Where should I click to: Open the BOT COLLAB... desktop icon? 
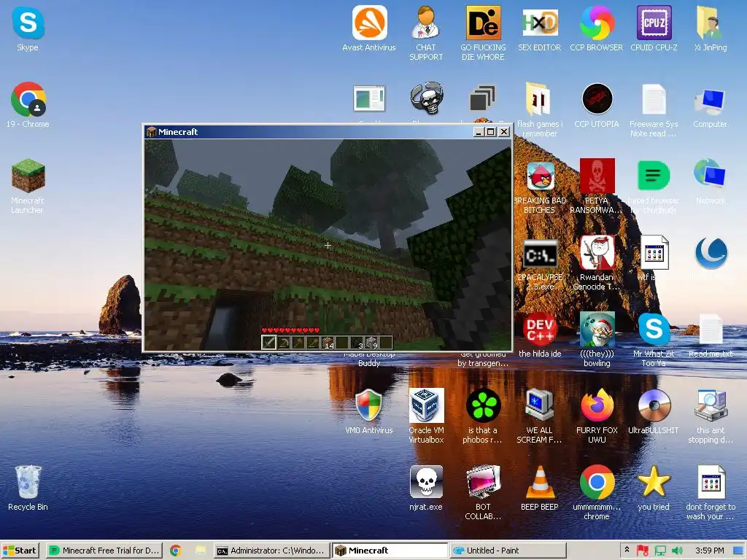(483, 493)
